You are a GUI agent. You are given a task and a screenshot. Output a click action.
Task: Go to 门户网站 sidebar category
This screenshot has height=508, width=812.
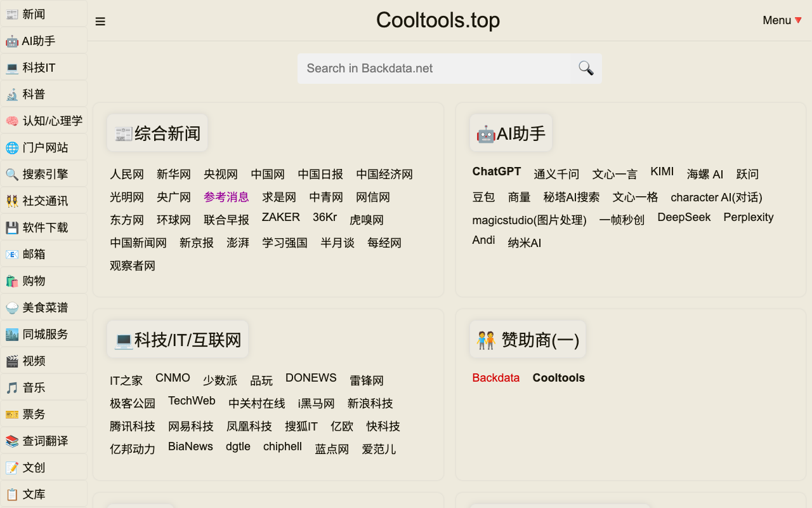[x=44, y=147]
